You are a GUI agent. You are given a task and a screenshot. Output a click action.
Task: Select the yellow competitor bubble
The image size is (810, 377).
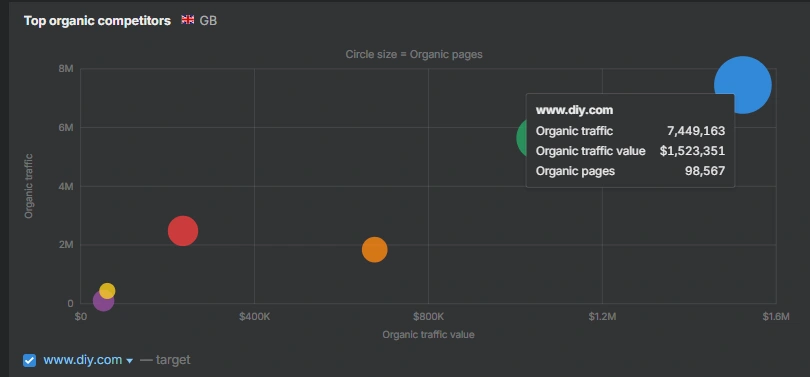click(x=107, y=291)
